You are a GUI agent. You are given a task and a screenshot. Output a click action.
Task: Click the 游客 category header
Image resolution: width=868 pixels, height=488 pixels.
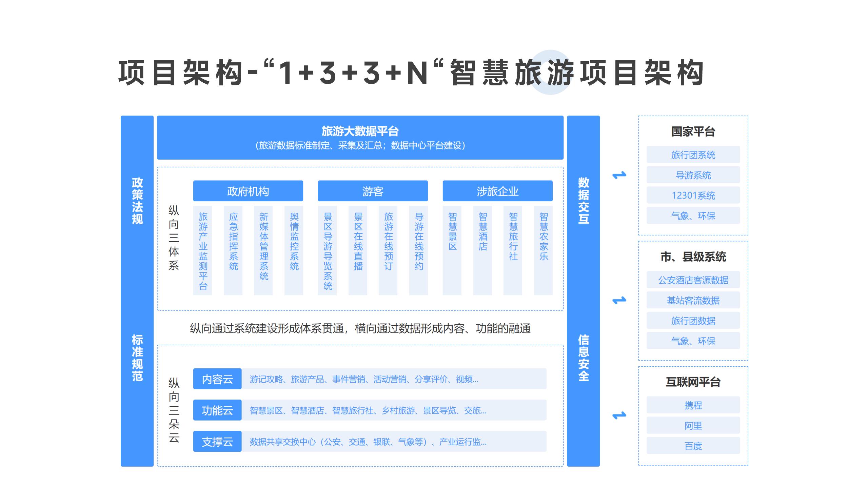point(373,191)
